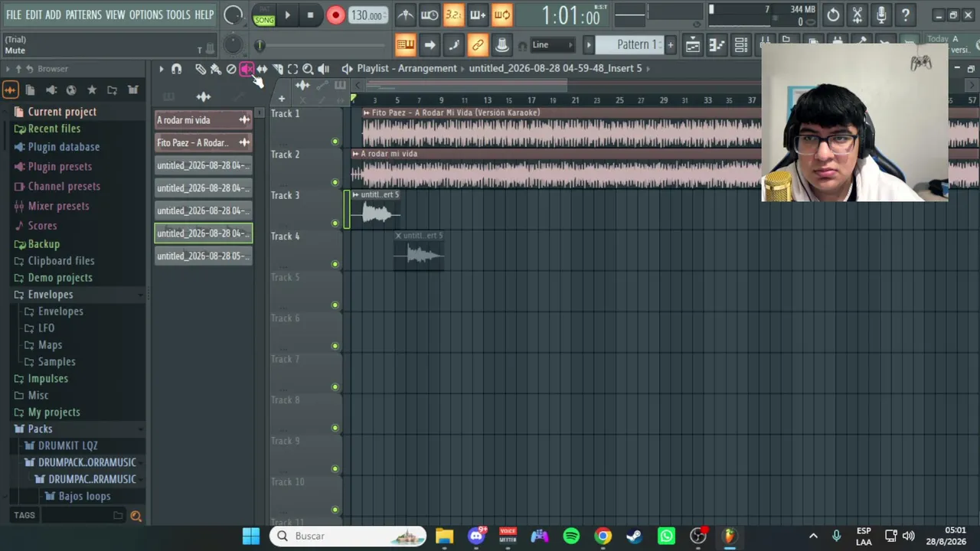The image size is (980, 551).
Task: Expand the Bajos loops folder
Action: point(84,496)
